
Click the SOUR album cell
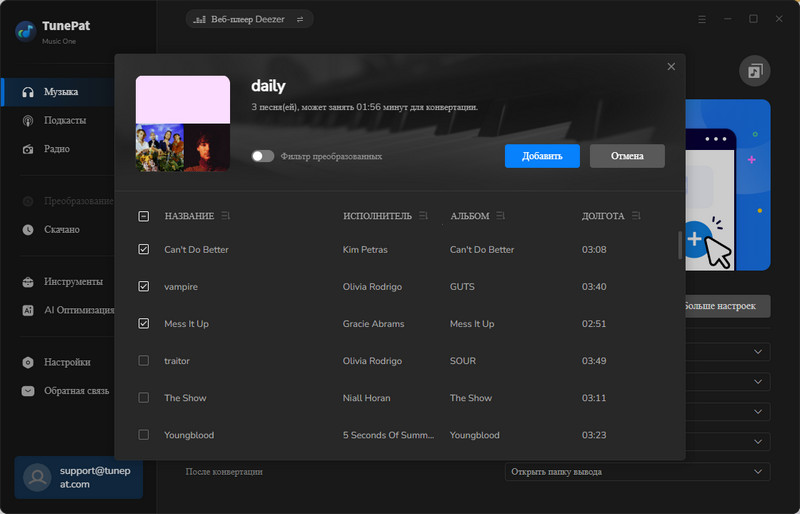[x=462, y=360]
